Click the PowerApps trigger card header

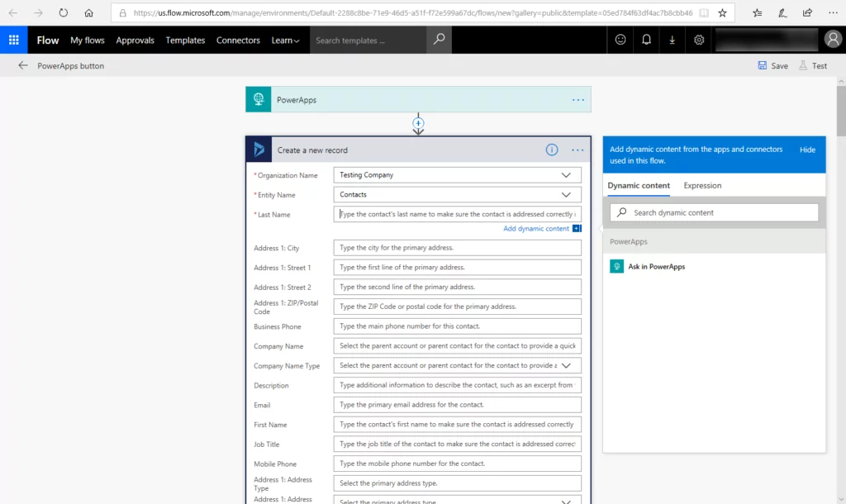coord(418,99)
